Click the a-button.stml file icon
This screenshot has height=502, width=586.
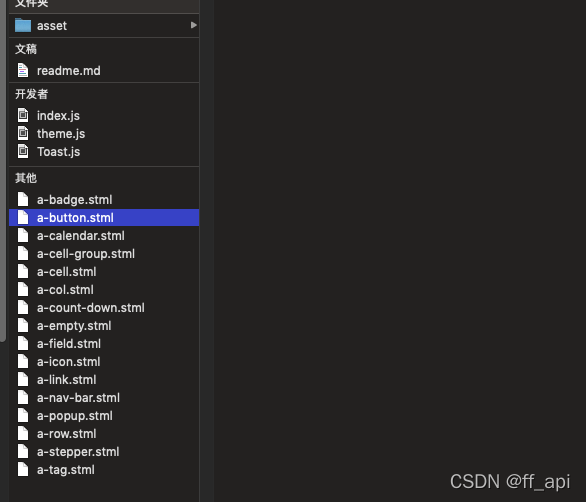point(23,217)
